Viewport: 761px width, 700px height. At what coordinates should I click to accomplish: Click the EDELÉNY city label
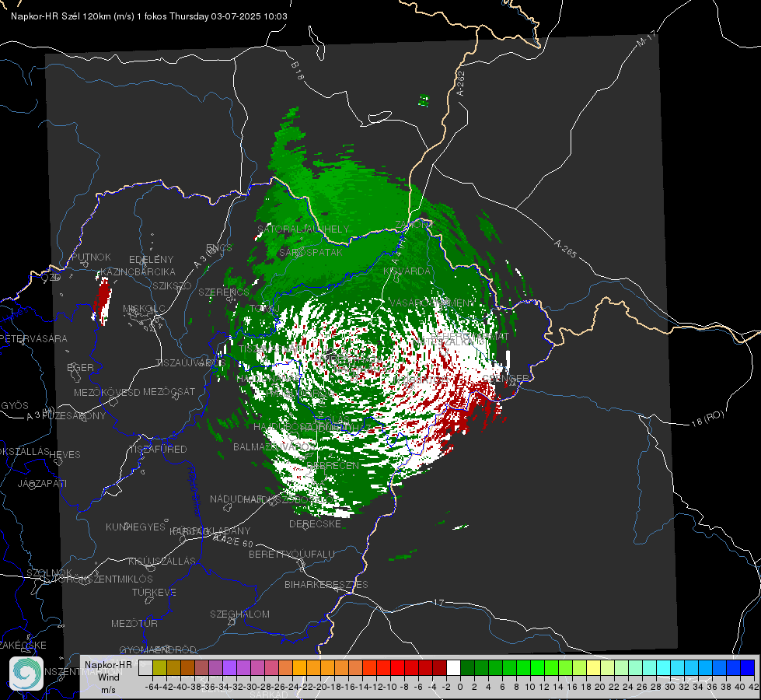click(151, 260)
